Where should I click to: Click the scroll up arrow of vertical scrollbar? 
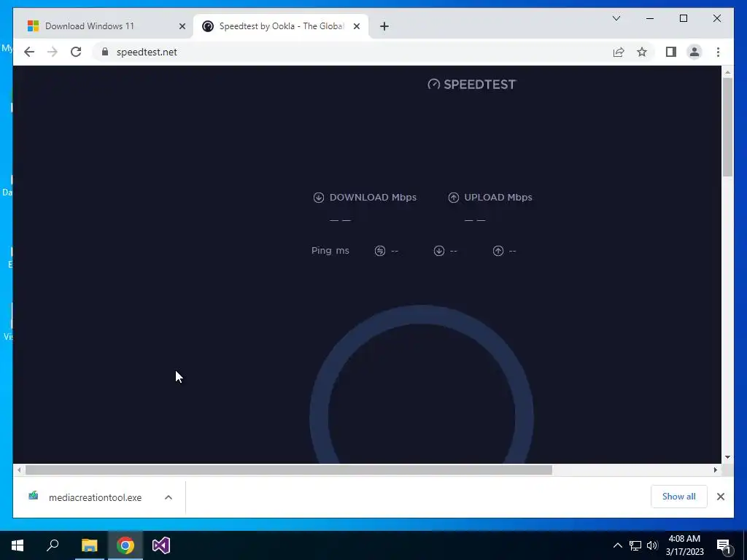click(x=727, y=72)
